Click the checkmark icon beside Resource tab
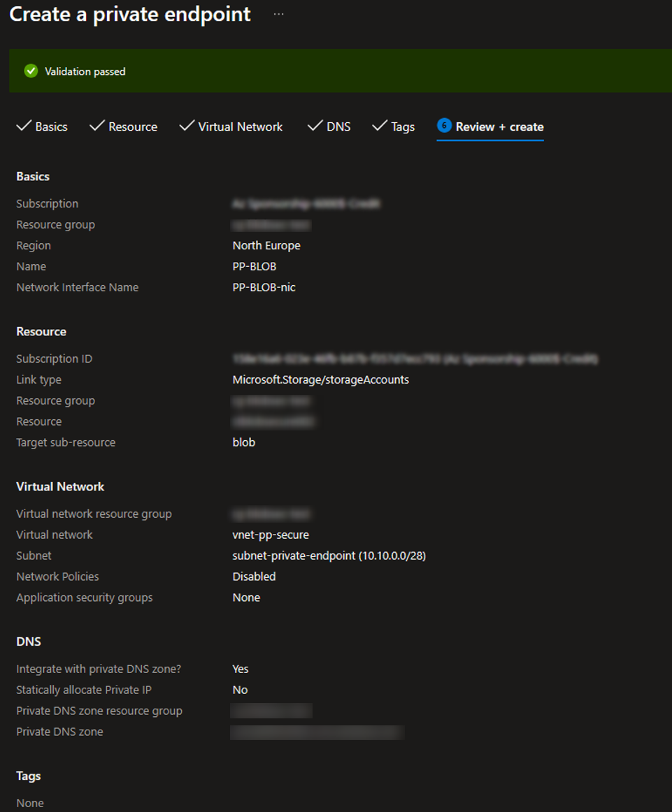 click(x=97, y=126)
